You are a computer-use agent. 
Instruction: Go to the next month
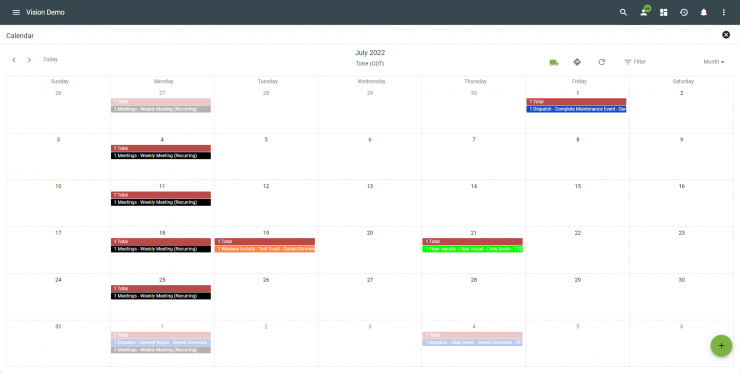tap(29, 59)
